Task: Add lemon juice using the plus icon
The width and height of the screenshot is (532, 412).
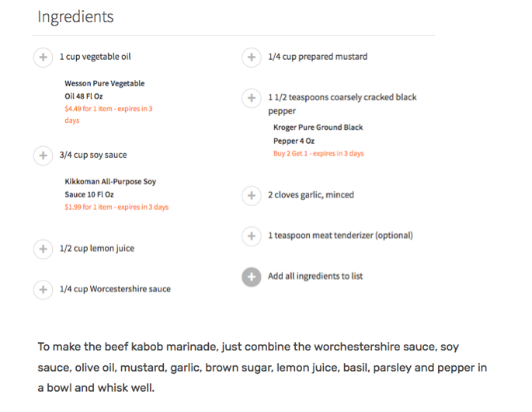Action: click(x=43, y=249)
